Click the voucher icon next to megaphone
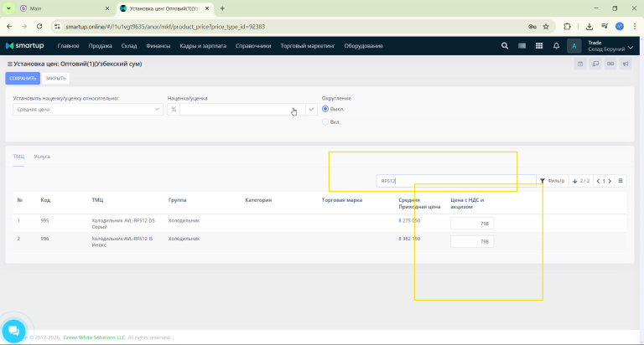Viewport: 644px width, 345px height. coord(610,64)
